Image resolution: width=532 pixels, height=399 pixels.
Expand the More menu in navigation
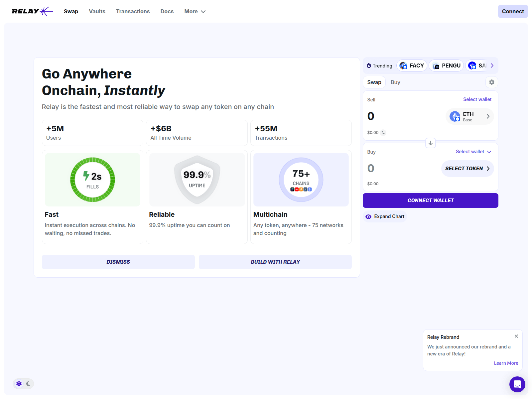tap(195, 11)
